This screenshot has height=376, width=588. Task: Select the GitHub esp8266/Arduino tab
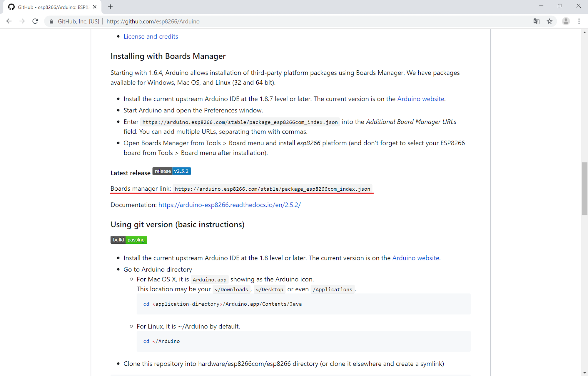point(52,7)
